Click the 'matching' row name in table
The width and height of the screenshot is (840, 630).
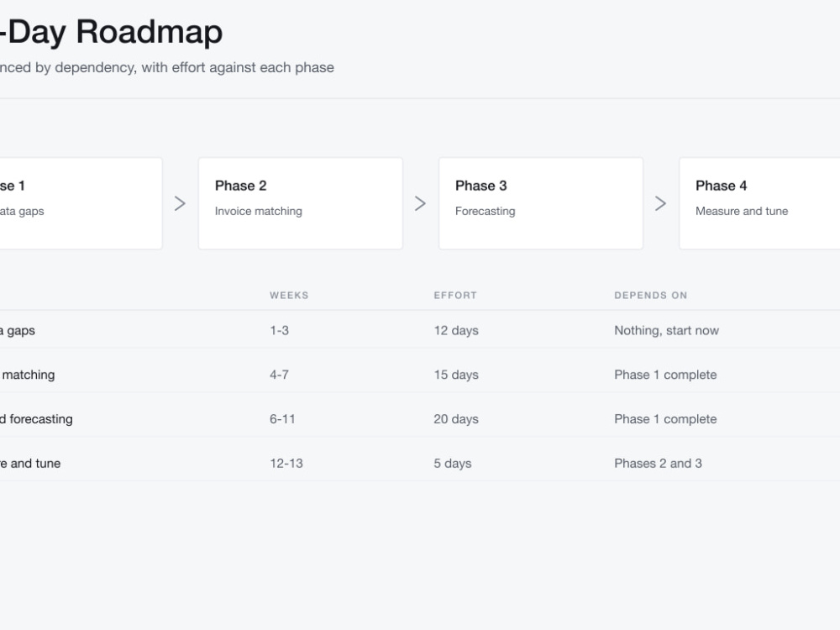click(x=28, y=375)
